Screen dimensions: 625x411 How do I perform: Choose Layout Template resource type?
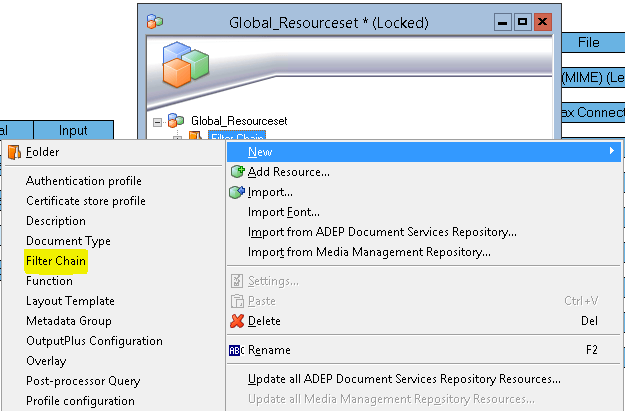click(x=70, y=301)
